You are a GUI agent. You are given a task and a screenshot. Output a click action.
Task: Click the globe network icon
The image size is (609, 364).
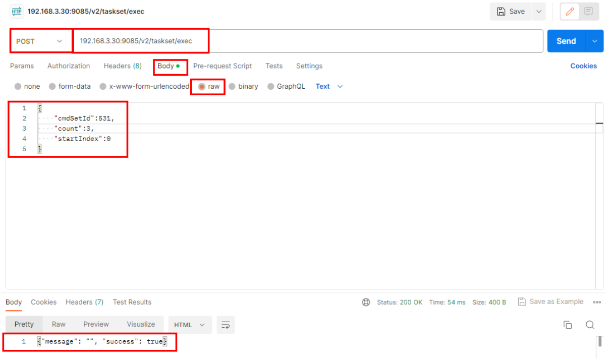pos(366,302)
